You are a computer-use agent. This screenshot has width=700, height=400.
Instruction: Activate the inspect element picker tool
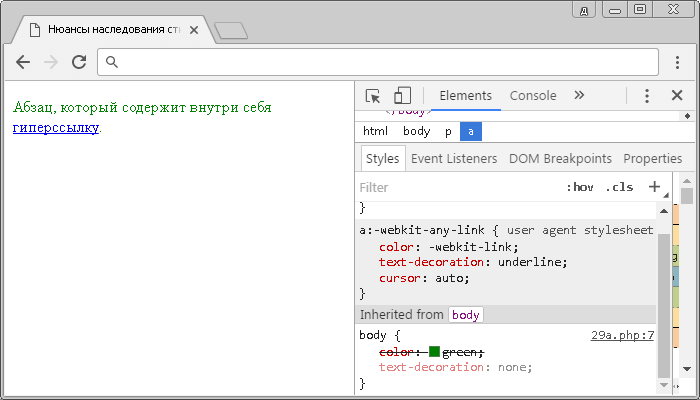(373, 96)
